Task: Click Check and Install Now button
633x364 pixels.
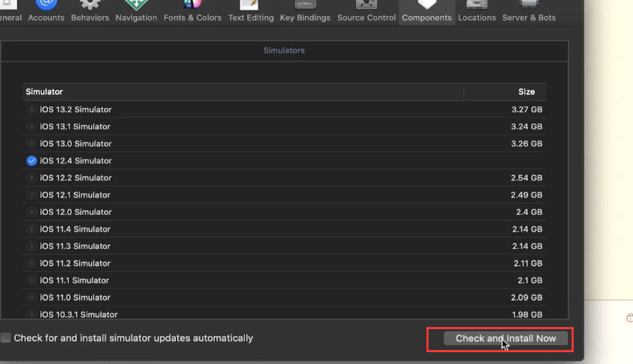Action: pyautogui.click(x=505, y=339)
